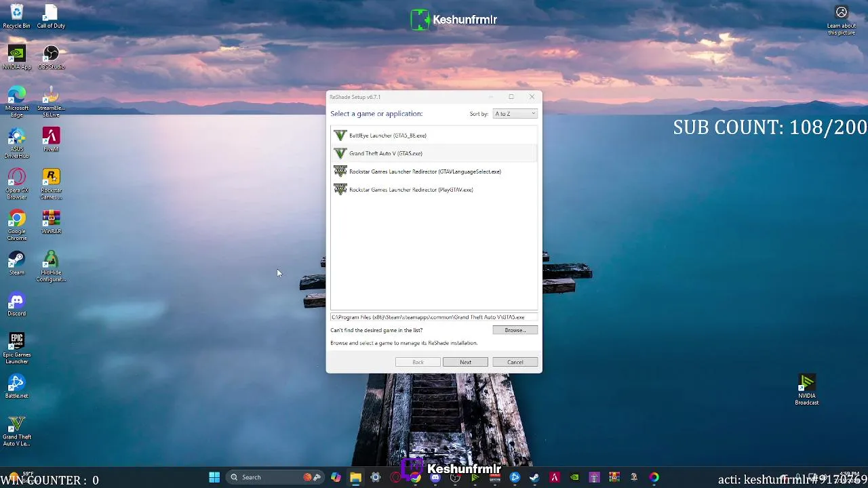Open Steam from the taskbar
The width and height of the screenshot is (868, 488).
(x=534, y=477)
